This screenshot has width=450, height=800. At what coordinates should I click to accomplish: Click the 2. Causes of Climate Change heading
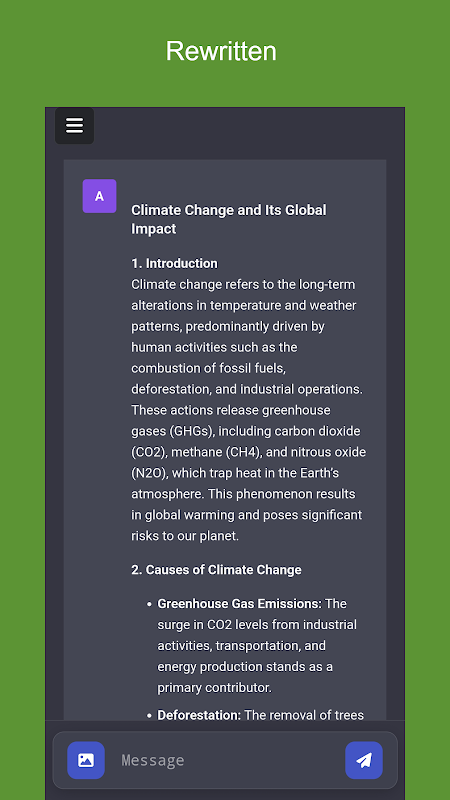pos(216,569)
